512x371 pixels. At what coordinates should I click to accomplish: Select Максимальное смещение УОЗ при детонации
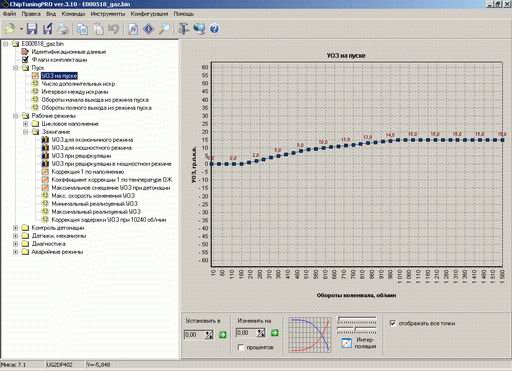tap(111, 188)
